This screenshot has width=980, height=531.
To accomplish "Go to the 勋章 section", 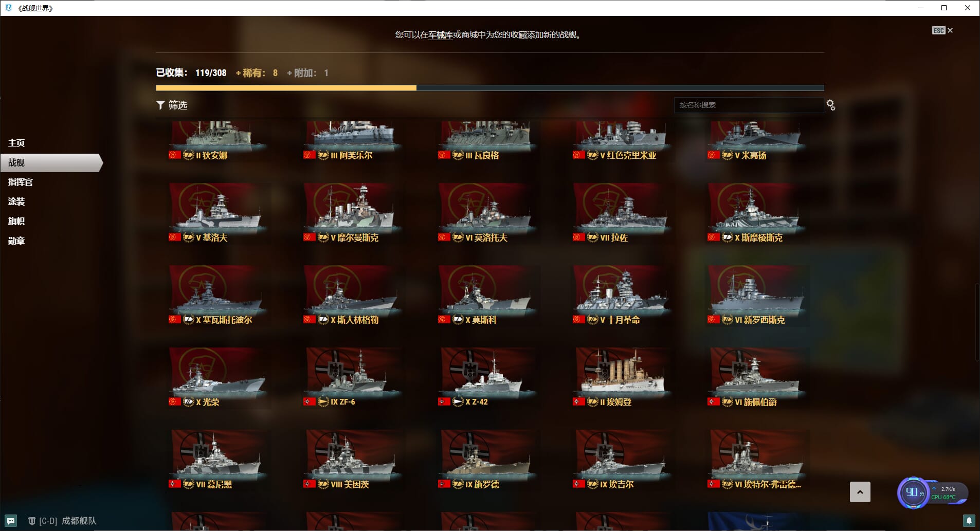I will point(16,241).
